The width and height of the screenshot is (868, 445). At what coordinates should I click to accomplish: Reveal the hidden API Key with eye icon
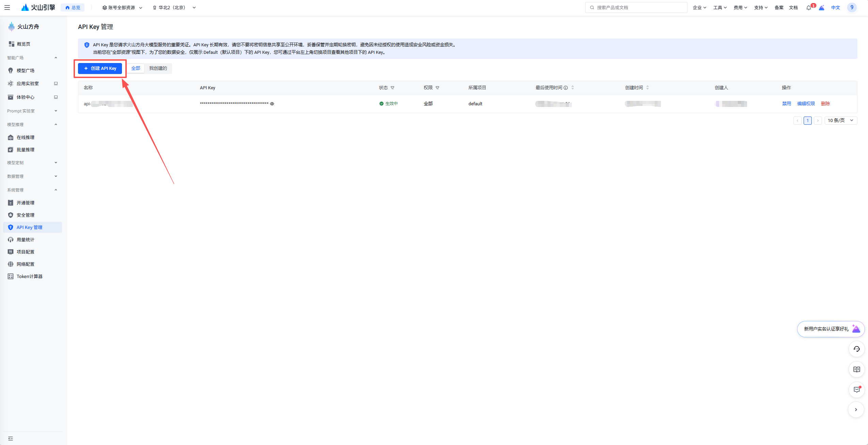point(272,104)
